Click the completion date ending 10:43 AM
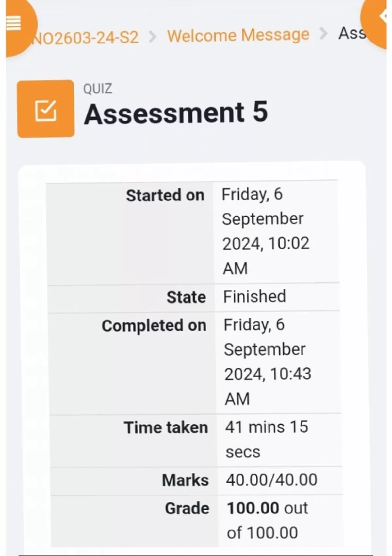 pos(267,361)
